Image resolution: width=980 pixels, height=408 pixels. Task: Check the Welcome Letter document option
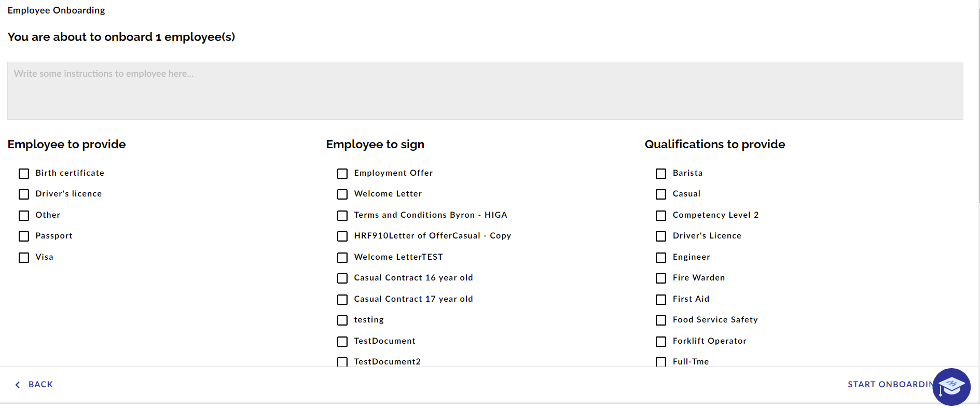coord(342,194)
